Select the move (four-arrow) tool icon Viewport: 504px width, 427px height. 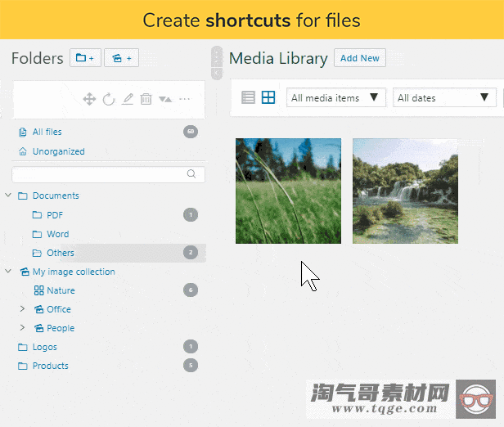[x=89, y=99]
